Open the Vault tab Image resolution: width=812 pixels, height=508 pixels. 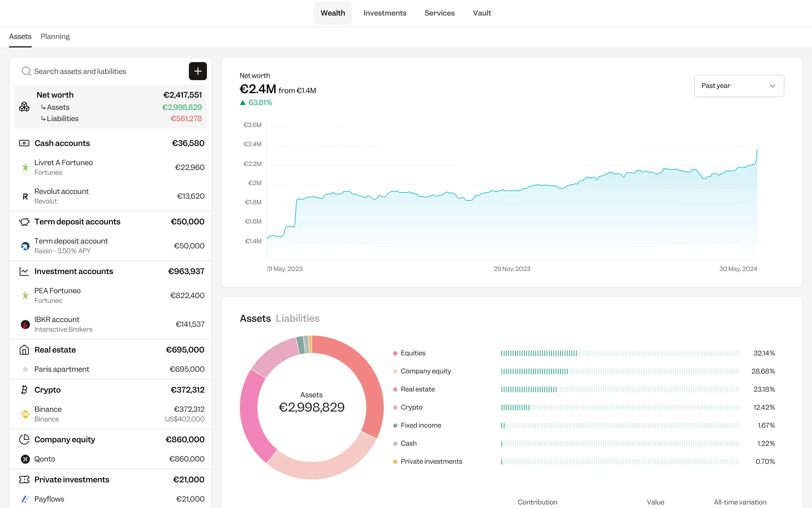pos(482,13)
